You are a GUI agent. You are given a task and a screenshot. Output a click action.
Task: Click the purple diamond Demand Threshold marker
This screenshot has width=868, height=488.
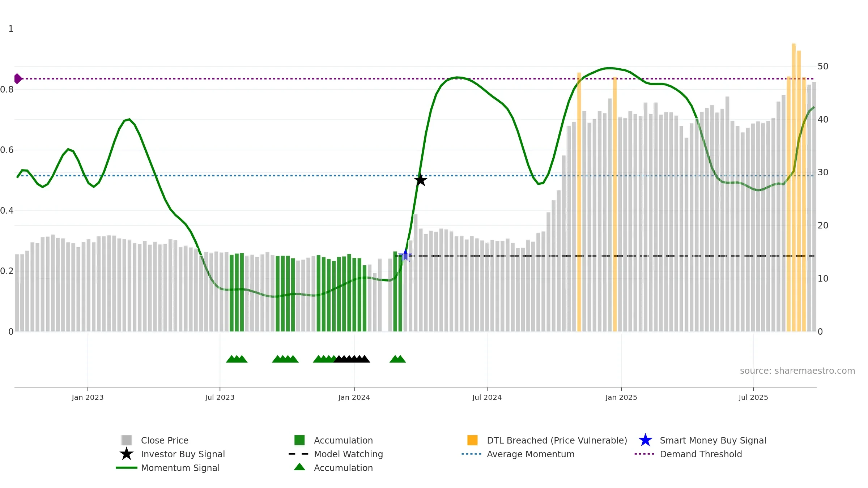pos(18,78)
